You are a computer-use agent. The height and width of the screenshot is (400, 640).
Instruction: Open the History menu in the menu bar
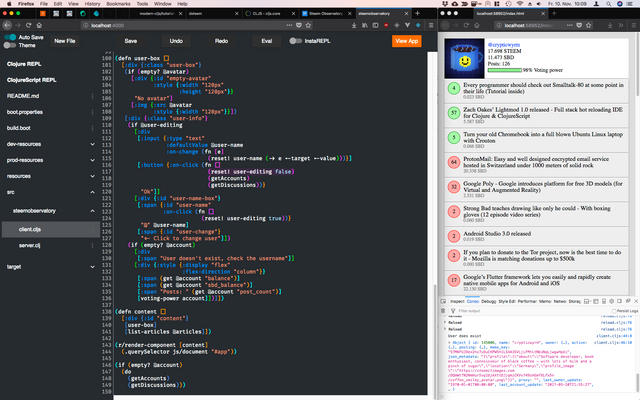point(92,4)
